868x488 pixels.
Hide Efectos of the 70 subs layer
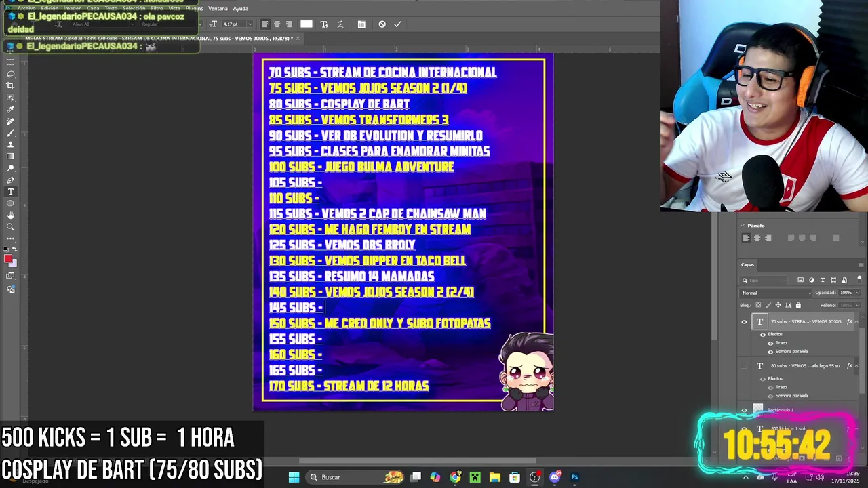tap(763, 335)
